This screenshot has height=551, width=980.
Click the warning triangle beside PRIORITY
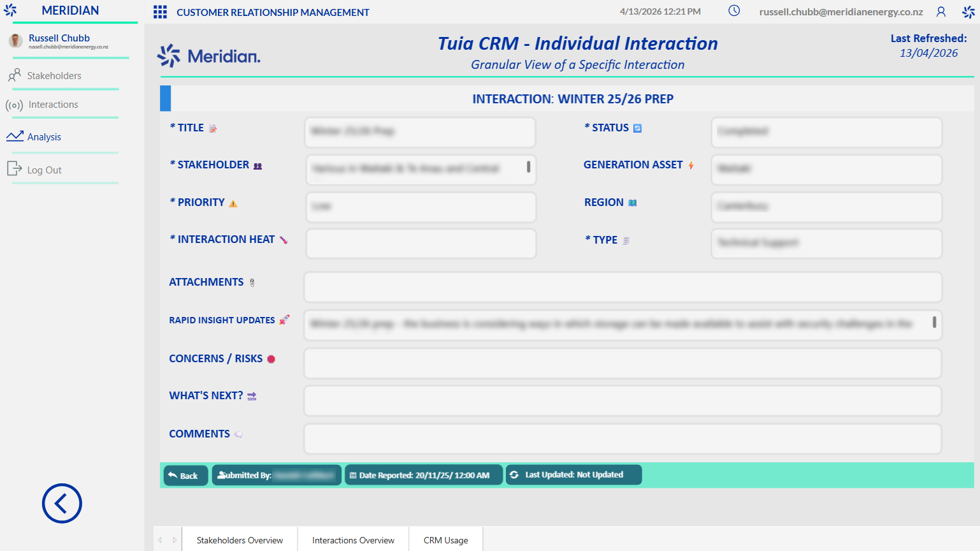233,203
